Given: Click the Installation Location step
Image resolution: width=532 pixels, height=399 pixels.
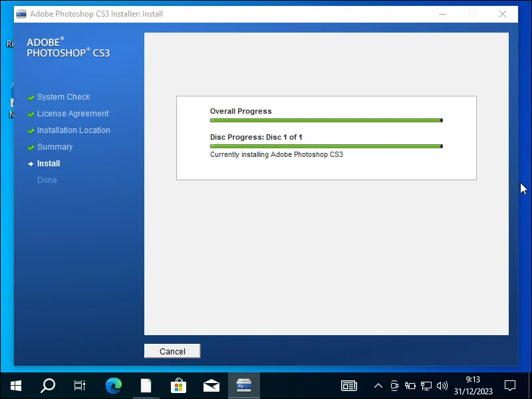Looking at the screenshot, I should coord(73,130).
